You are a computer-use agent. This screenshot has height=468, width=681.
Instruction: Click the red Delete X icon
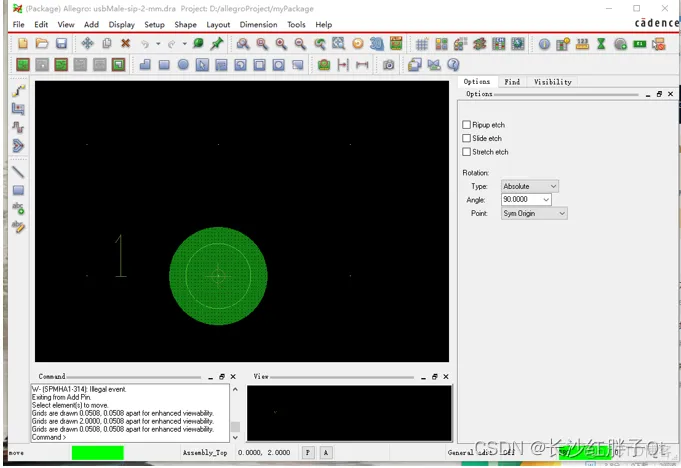tap(126, 43)
